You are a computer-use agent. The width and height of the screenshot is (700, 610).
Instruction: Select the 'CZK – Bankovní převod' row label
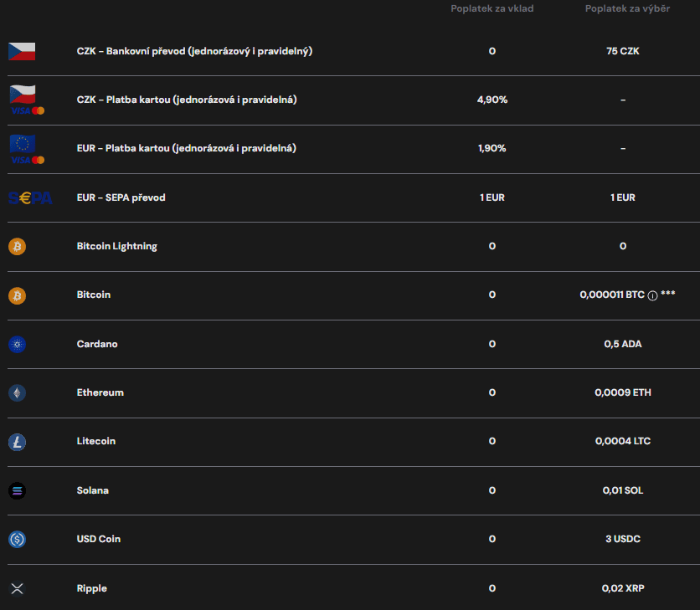tap(194, 51)
